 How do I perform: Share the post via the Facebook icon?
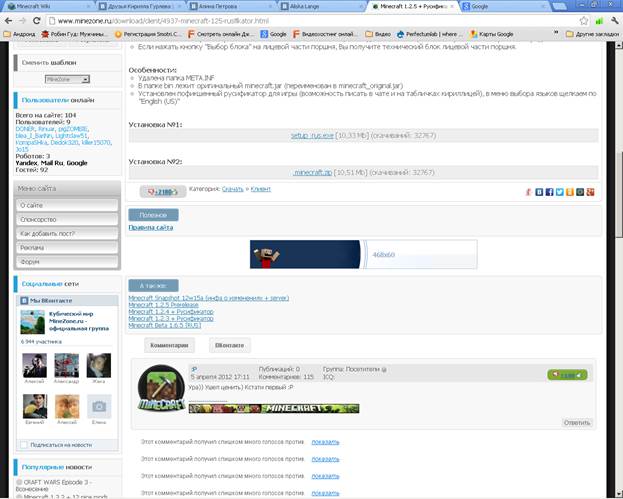click(x=549, y=192)
